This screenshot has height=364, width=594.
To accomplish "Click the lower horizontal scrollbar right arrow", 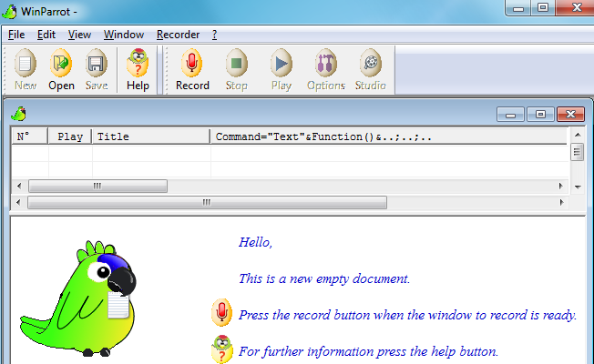I will click(x=576, y=202).
